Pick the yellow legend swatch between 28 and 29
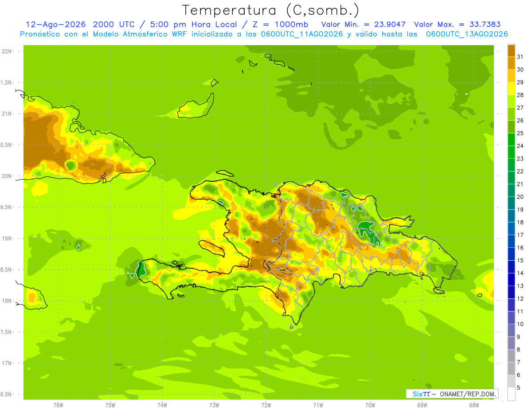The height and width of the screenshot is (411, 532). click(511, 89)
